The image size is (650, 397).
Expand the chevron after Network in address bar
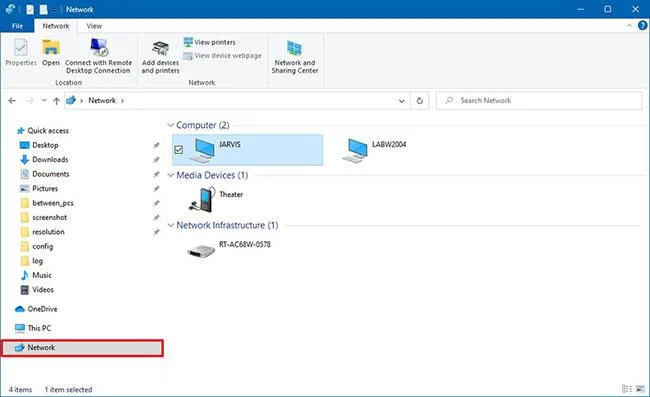[x=122, y=101]
